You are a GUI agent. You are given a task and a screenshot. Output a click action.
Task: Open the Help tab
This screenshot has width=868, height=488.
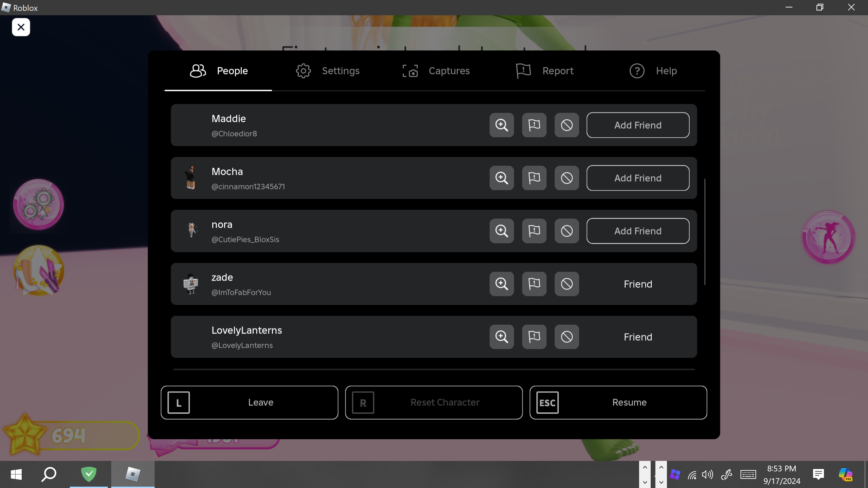coord(653,71)
